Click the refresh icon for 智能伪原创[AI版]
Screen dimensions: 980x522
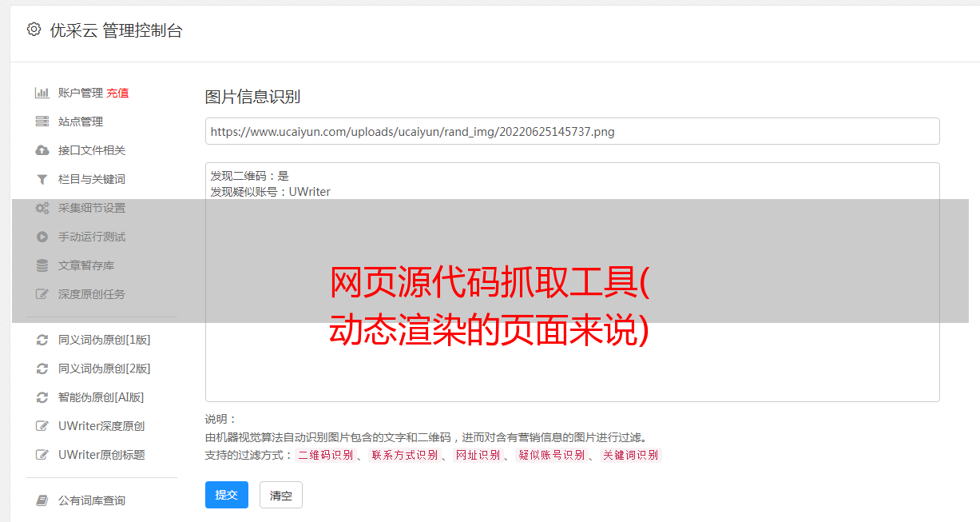point(42,397)
